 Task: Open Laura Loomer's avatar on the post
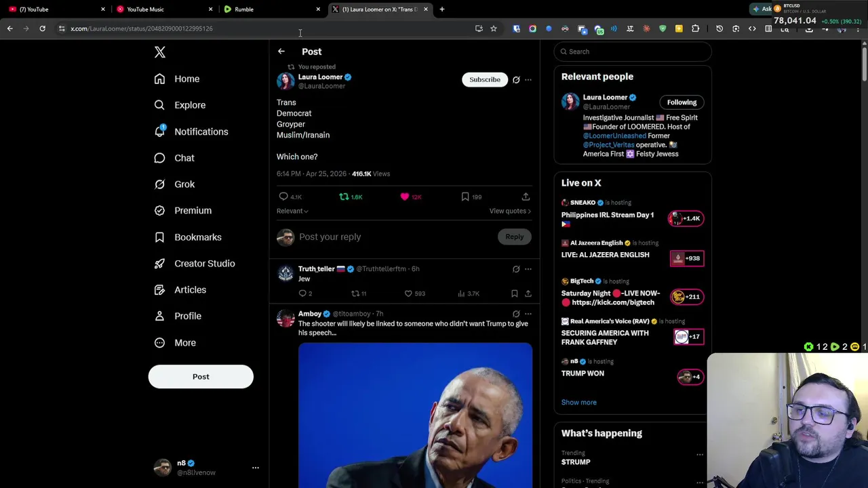(x=285, y=81)
